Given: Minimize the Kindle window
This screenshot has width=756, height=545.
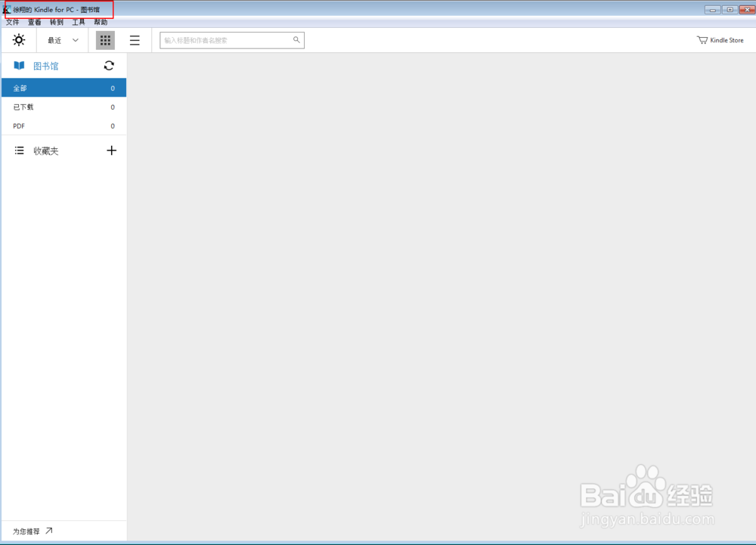Looking at the screenshot, I should pyautogui.click(x=713, y=10).
